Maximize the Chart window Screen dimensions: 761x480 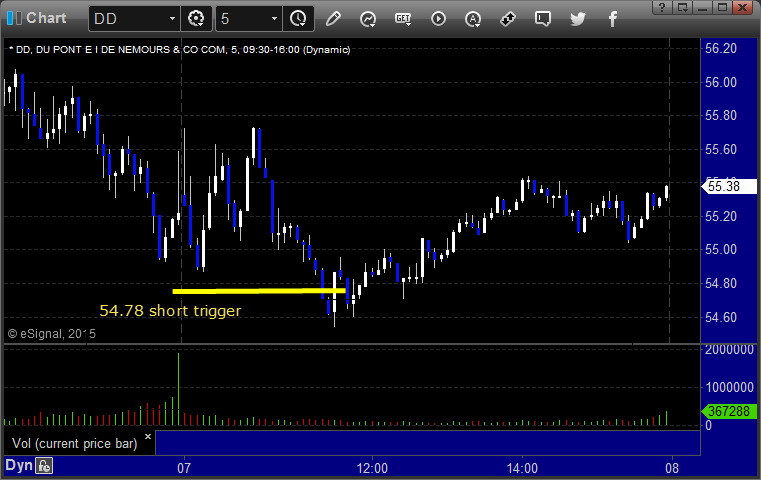pyautogui.click(x=722, y=7)
